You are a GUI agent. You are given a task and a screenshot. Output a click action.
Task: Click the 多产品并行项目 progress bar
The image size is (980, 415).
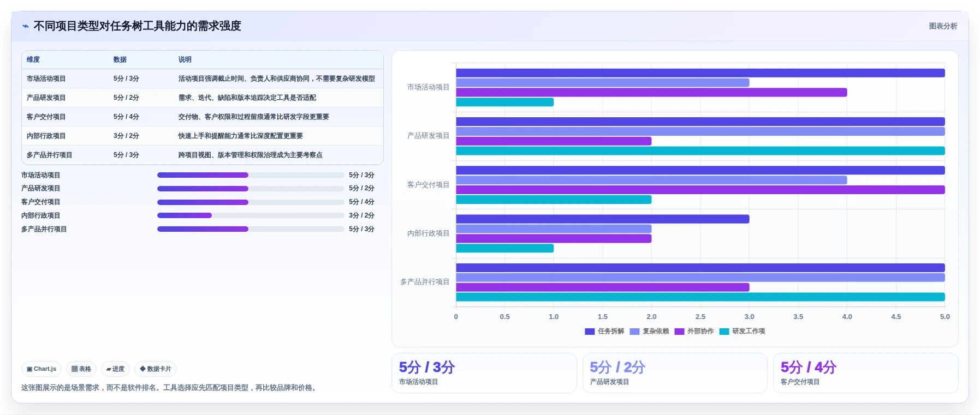tap(251, 229)
